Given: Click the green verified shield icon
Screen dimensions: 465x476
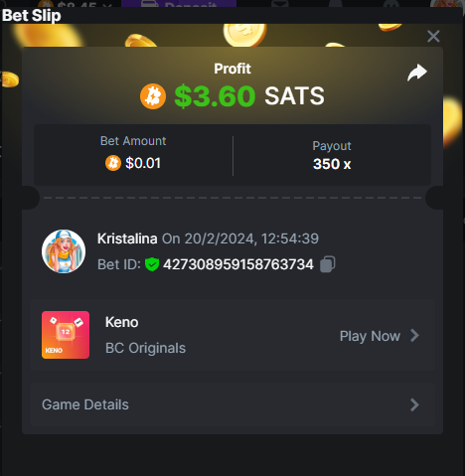Looking at the screenshot, I should click(152, 264).
